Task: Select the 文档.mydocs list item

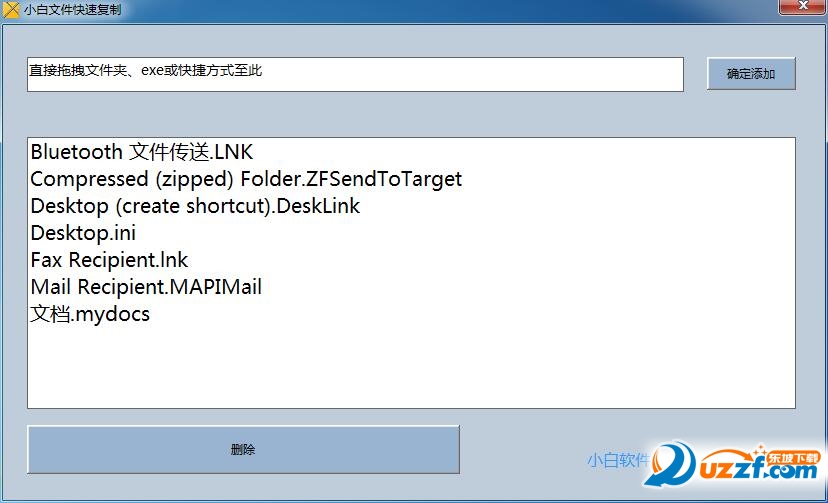Action: (90, 314)
